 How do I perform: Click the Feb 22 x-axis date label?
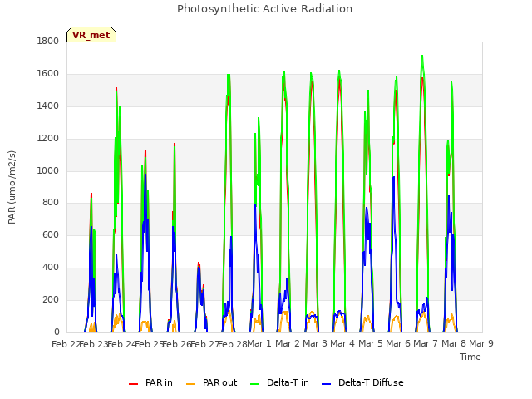pyautogui.click(x=66, y=344)
